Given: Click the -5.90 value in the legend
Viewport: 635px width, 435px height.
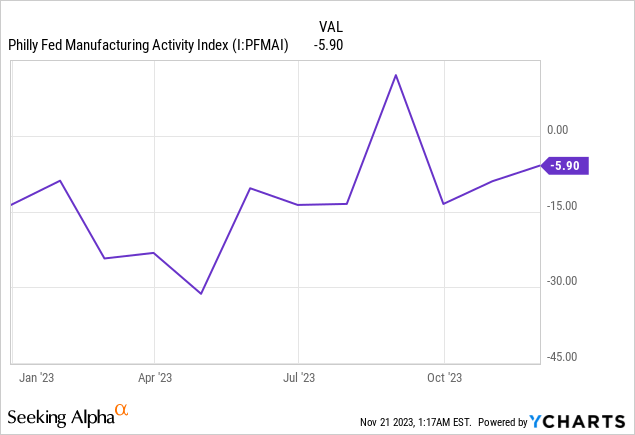Looking at the screenshot, I should (327, 44).
